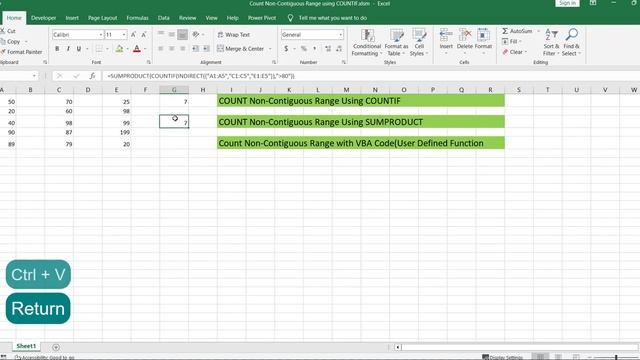The image size is (640, 360).
Task: Open the font name dropdown
Action: pyautogui.click(x=101, y=35)
